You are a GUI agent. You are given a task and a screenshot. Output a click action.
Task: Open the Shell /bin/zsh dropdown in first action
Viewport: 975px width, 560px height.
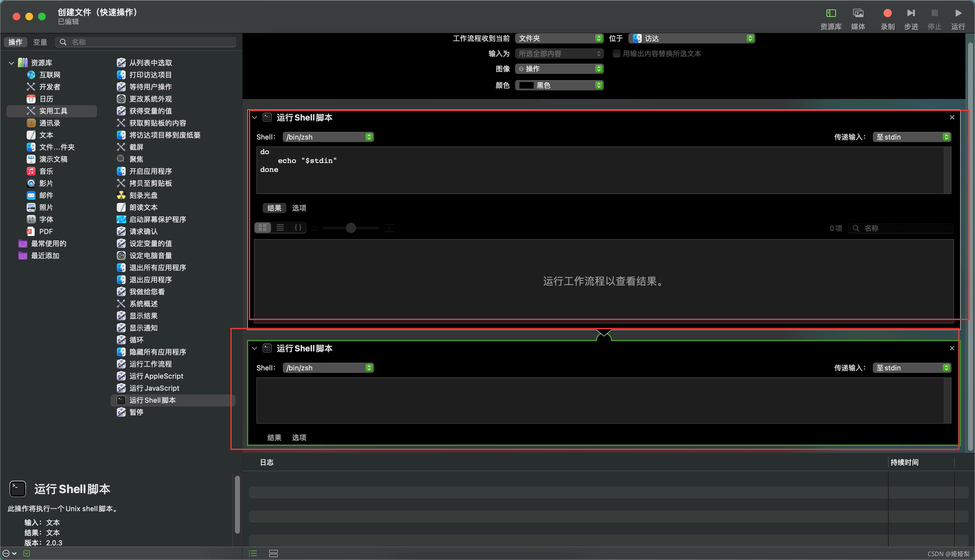(328, 137)
